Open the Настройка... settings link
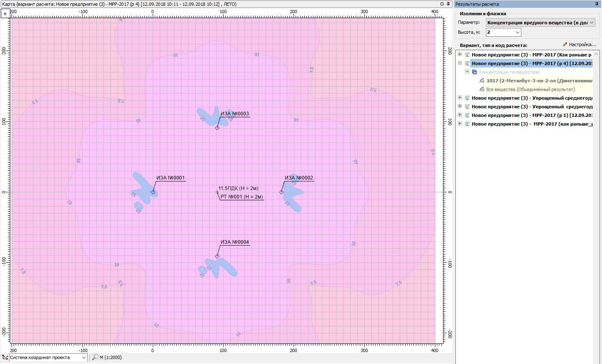Screen dimensions: 602x364 click(580, 44)
